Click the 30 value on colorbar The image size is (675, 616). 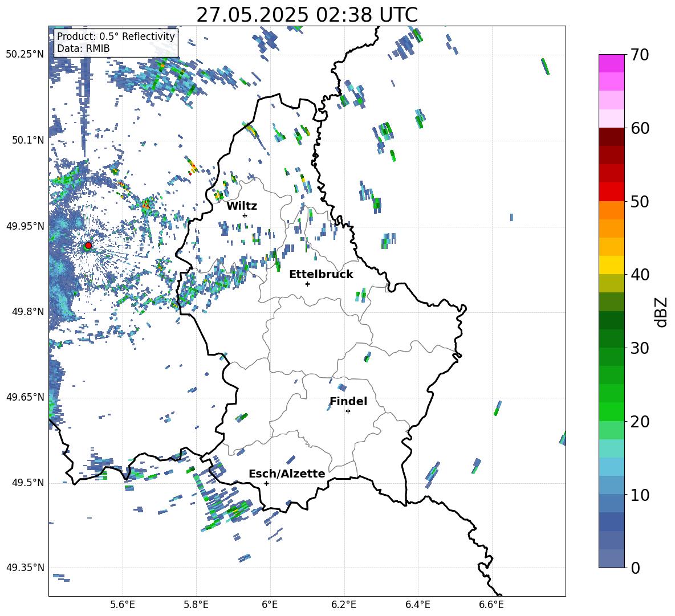coord(640,348)
